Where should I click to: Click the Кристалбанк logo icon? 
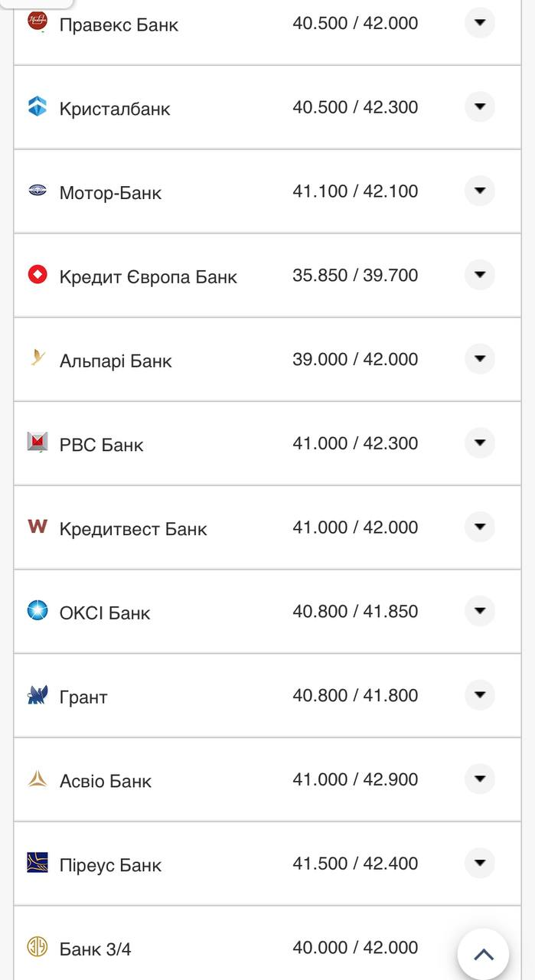pyautogui.click(x=38, y=106)
